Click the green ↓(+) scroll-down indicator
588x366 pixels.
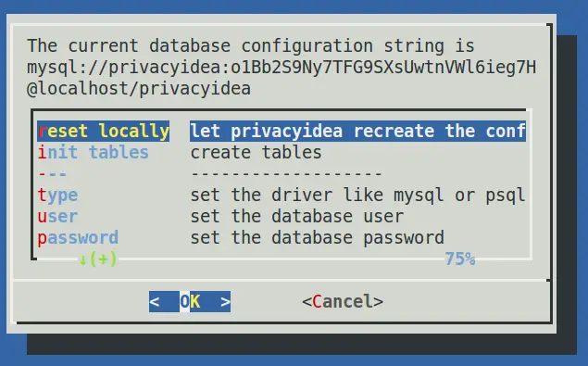click(x=98, y=259)
